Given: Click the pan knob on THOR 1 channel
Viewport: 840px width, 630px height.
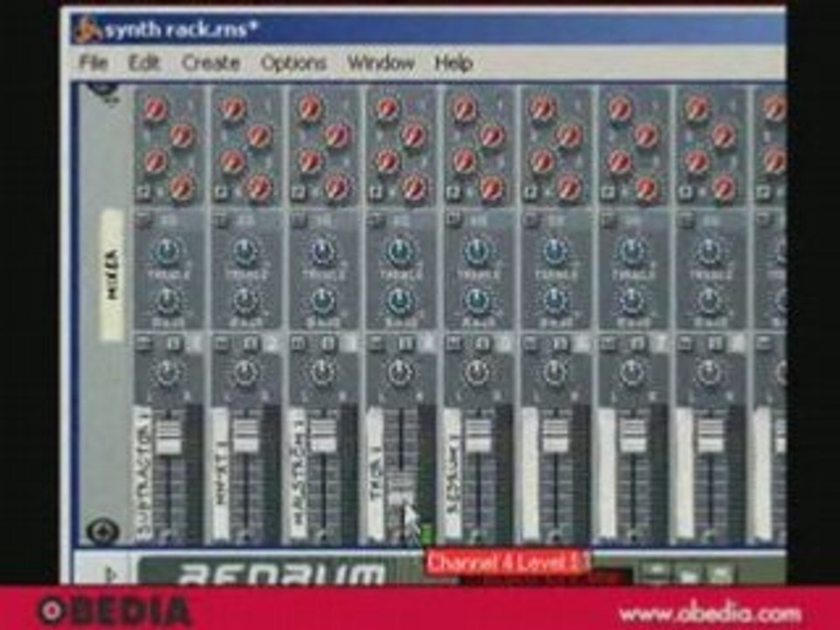Looking at the screenshot, I should pyautogui.click(x=400, y=373).
